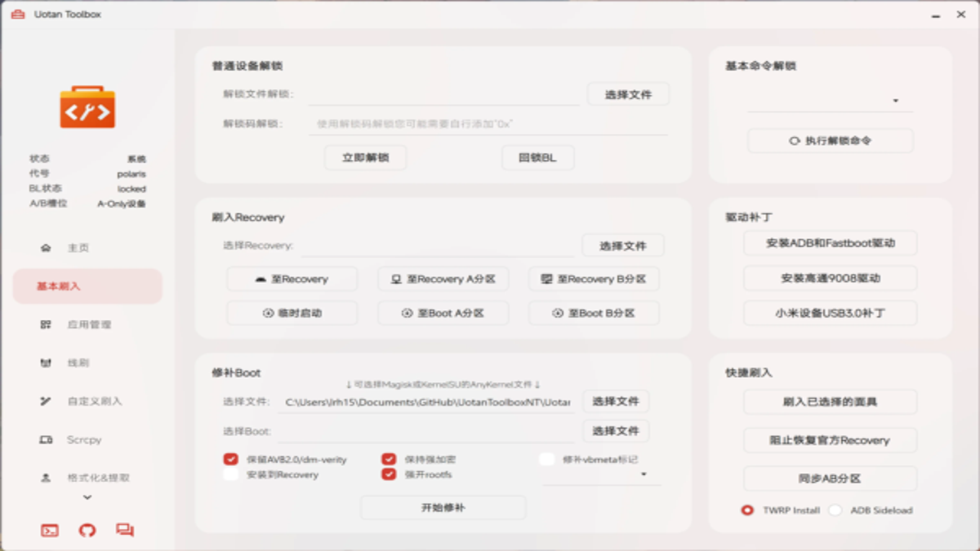
Task: Focus the 解锁码解锁 unlock code field
Action: [488, 124]
